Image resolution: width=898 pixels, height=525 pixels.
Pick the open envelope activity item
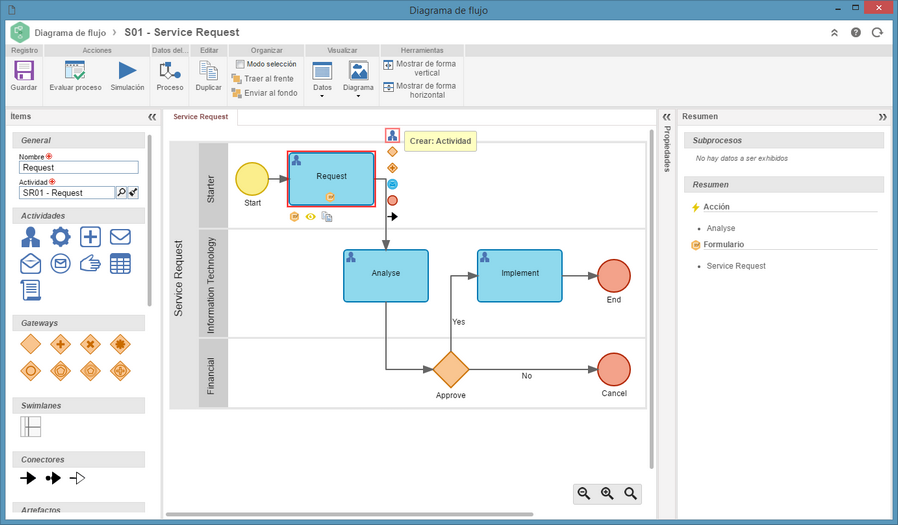pos(30,263)
